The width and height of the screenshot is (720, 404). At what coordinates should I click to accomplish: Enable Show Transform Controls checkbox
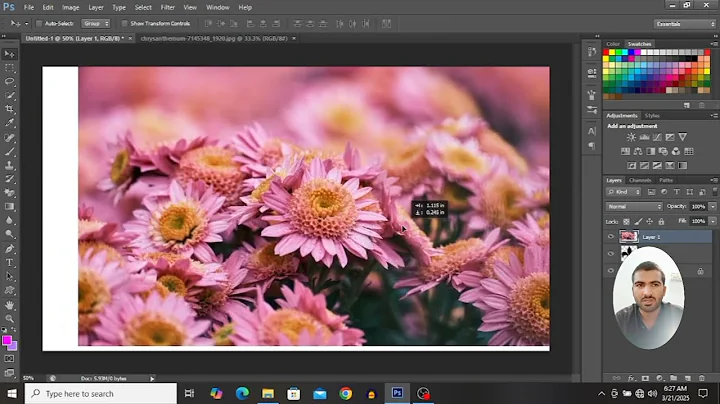[124, 23]
